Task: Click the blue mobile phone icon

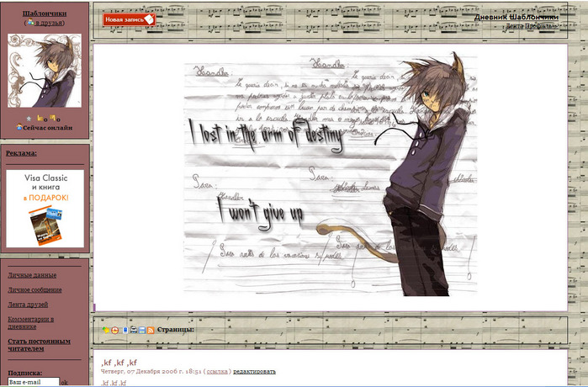Action: (125, 330)
